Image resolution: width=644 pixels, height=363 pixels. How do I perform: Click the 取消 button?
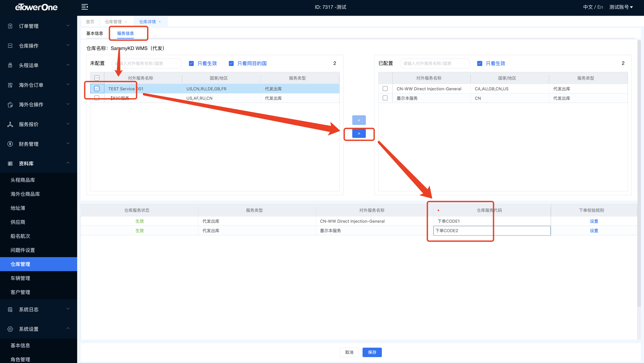coord(349,352)
